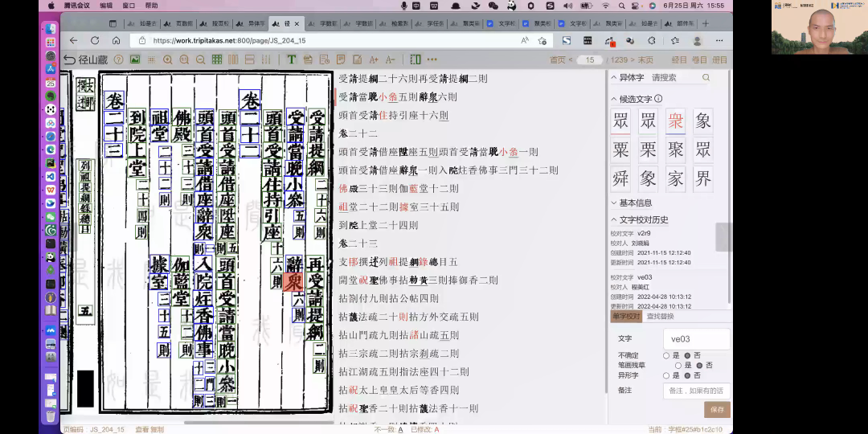This screenshot has height=434, width=868.
Task: Collapse the 基本信息 section
Action: tap(614, 203)
